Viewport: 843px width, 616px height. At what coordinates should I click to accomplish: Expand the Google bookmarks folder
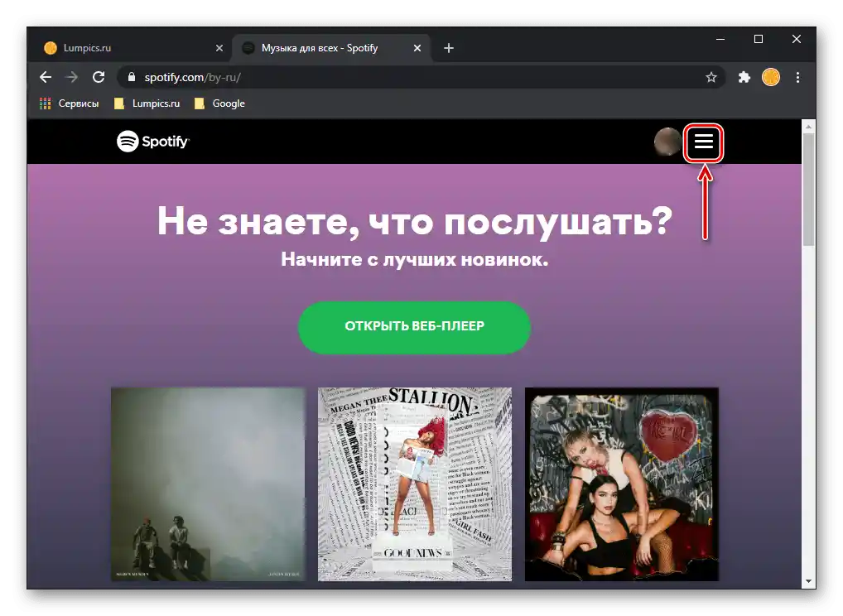219,103
